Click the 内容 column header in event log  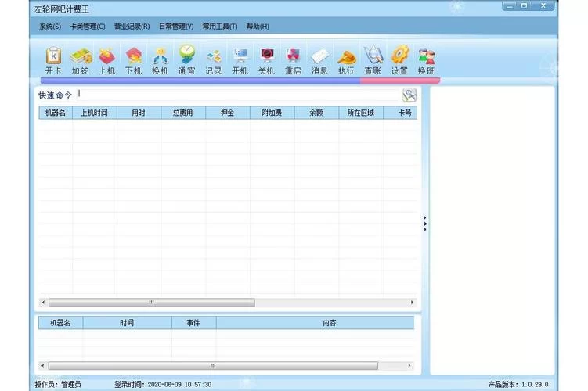[315, 323]
